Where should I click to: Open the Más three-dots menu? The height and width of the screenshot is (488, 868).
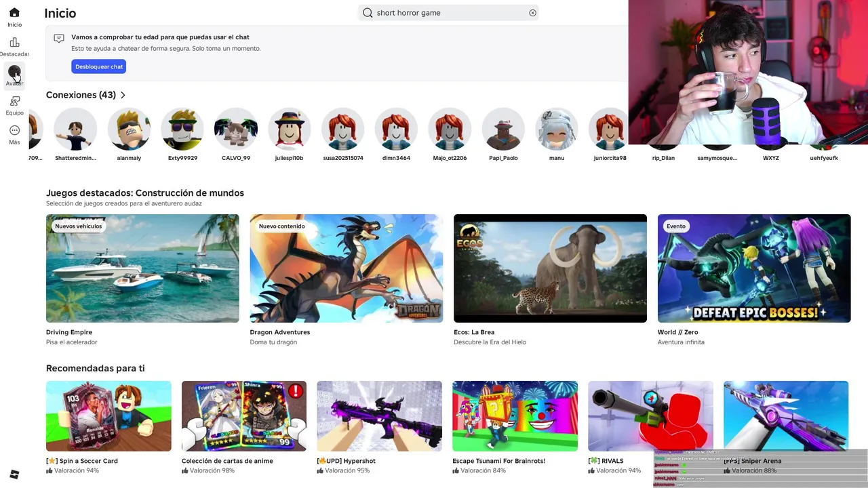tap(14, 130)
